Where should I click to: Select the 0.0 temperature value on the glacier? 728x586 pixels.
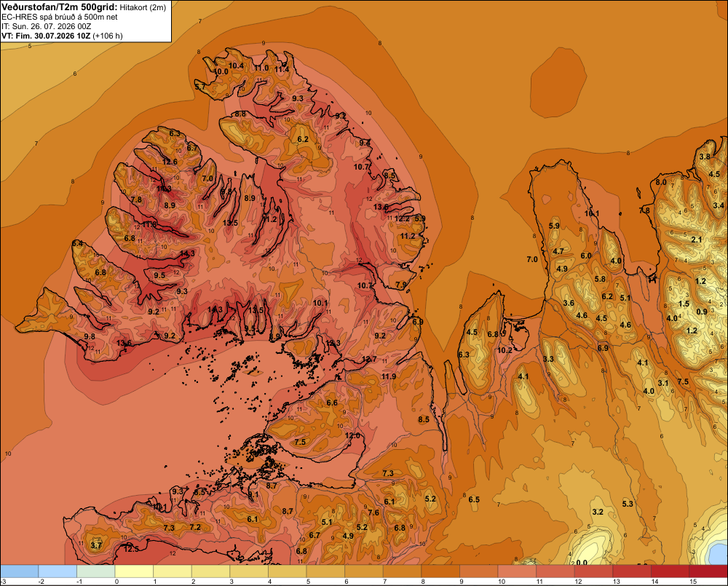[x=581, y=563]
